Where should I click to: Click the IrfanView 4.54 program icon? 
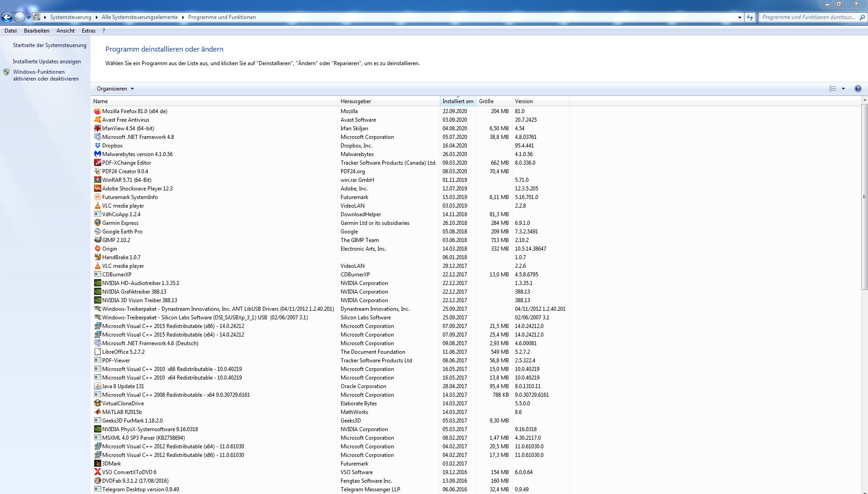click(97, 128)
